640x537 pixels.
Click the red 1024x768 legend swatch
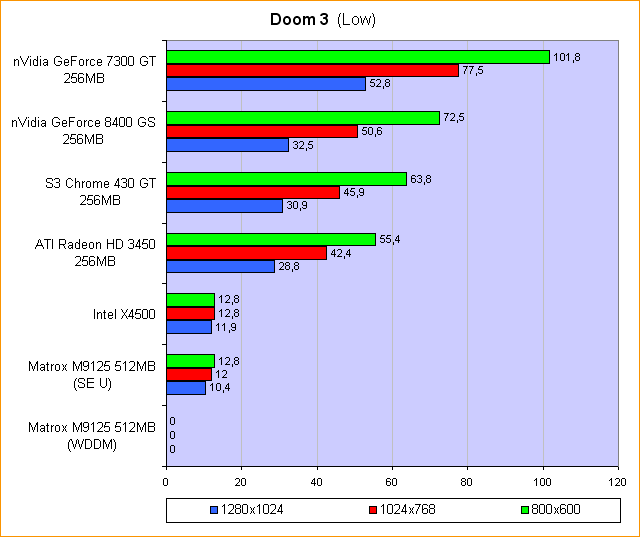point(373,510)
